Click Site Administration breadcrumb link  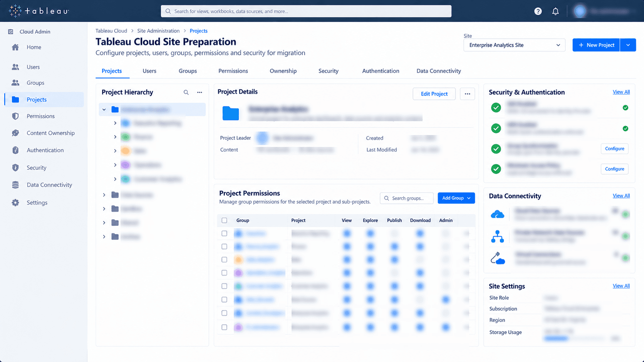(158, 31)
